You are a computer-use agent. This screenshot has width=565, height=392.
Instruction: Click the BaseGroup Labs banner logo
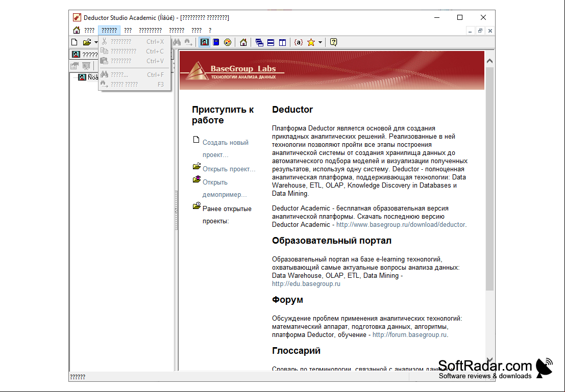231,70
